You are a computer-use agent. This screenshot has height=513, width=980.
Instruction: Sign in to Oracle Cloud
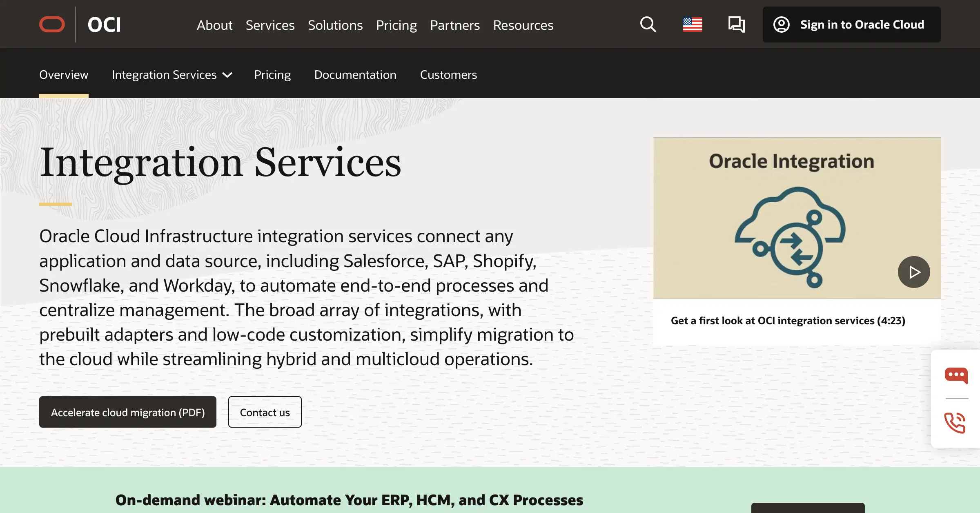(862, 25)
